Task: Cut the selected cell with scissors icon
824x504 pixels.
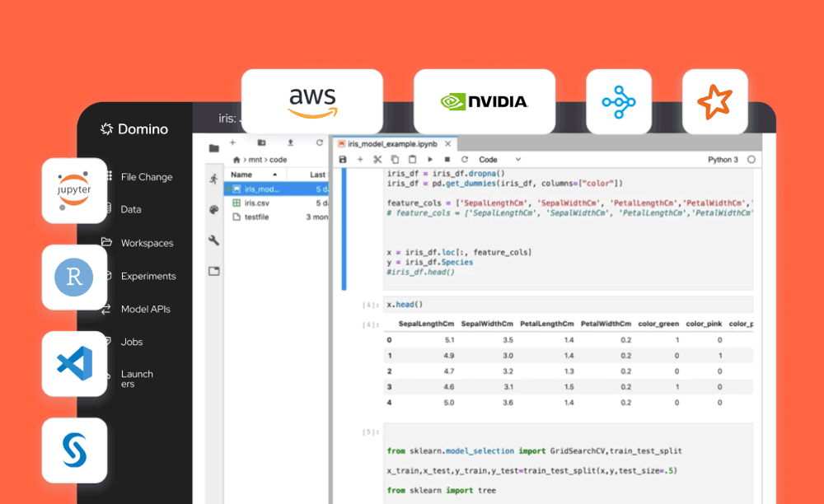Action: pos(377,159)
